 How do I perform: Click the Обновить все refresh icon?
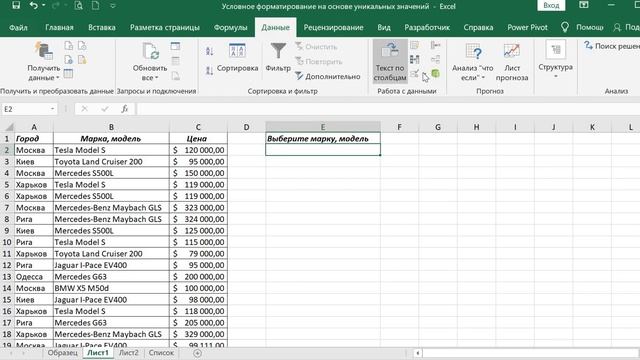150,51
